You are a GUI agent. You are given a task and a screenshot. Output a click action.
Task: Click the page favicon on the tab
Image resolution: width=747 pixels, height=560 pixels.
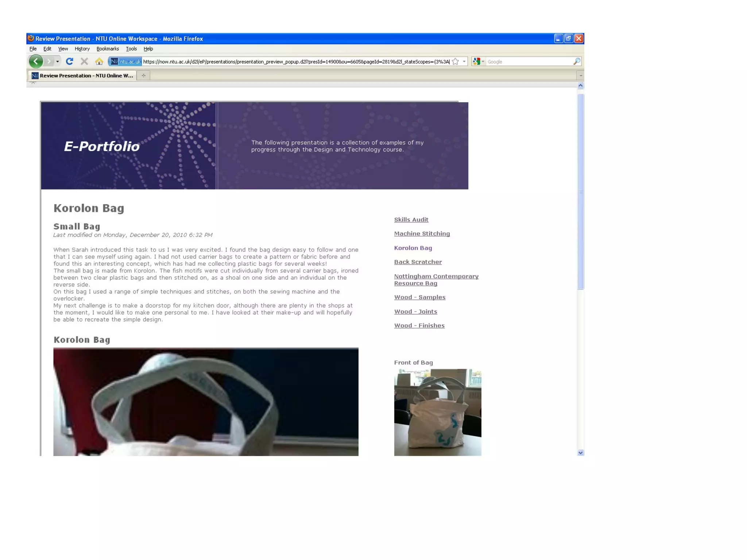coord(35,75)
